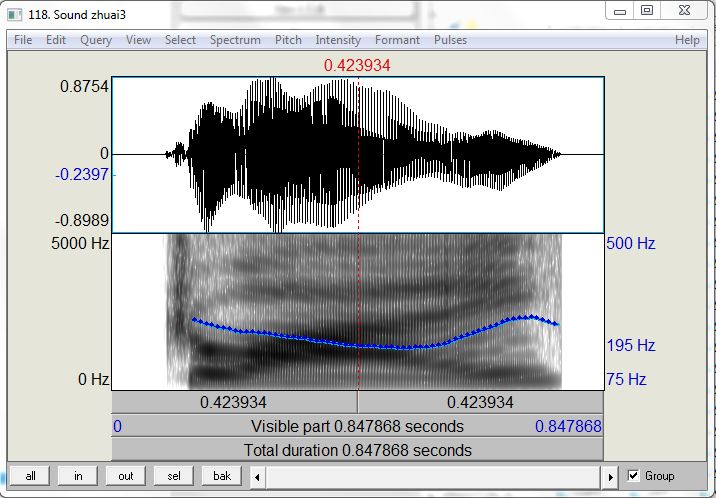Open the View menu

click(138, 40)
